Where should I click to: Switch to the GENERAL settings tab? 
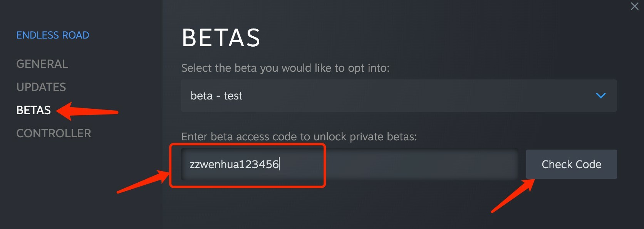coord(42,64)
